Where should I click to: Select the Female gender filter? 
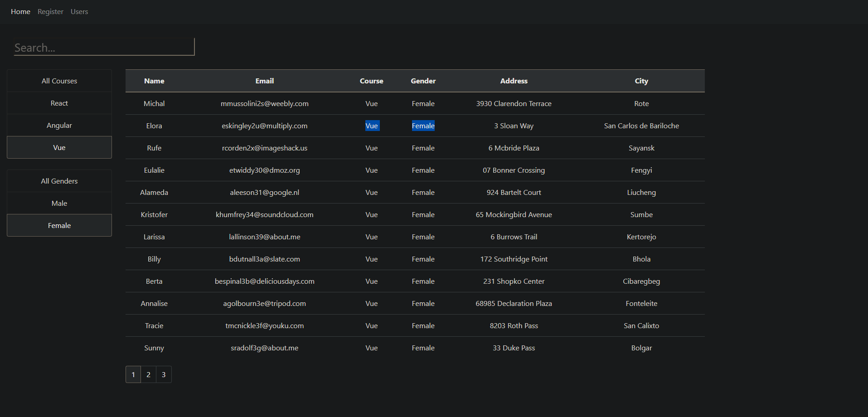click(59, 226)
